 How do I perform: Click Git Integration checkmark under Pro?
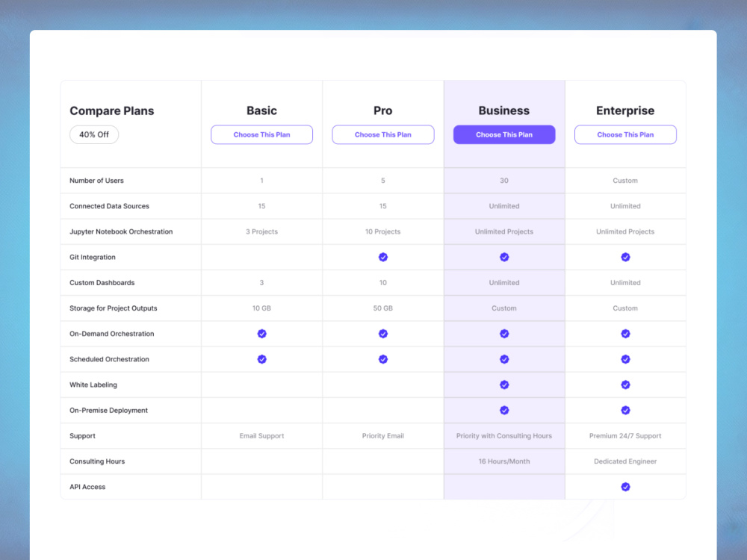click(x=383, y=257)
